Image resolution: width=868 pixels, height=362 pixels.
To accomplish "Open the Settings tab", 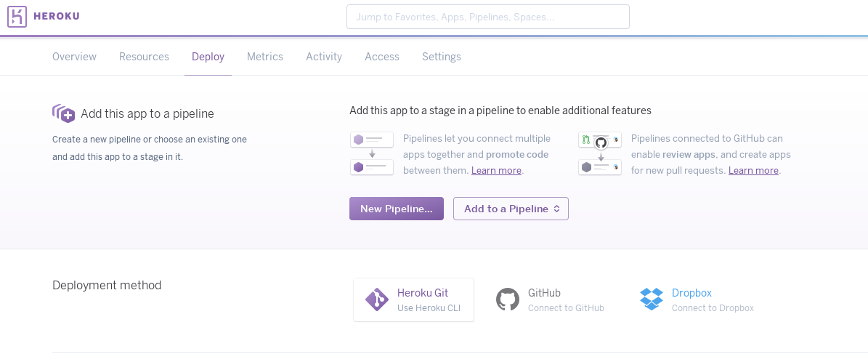I will click(x=441, y=57).
